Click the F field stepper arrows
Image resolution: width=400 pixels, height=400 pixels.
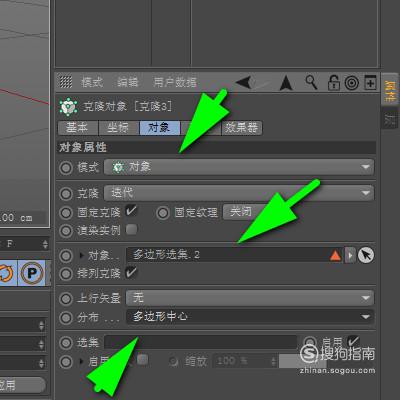pyautogui.click(x=45, y=244)
